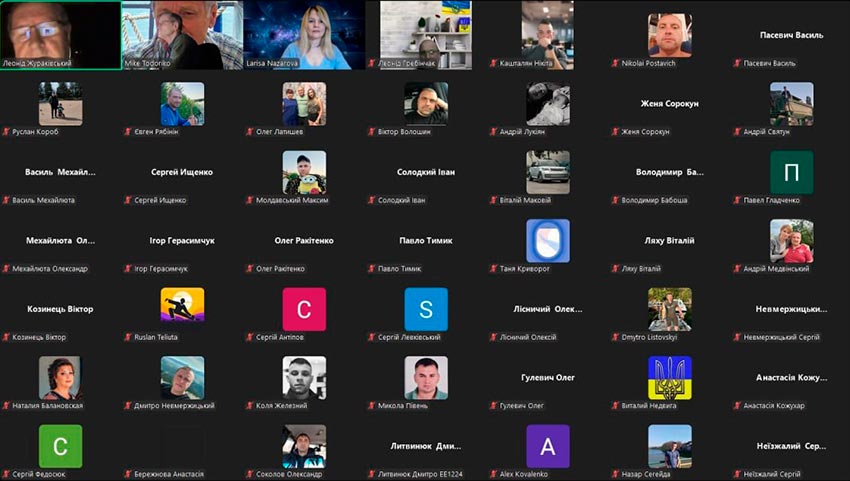The width and height of the screenshot is (850, 481).
Task: Click the muted mic icon for Alex Kovalenko
Action: coord(493,474)
